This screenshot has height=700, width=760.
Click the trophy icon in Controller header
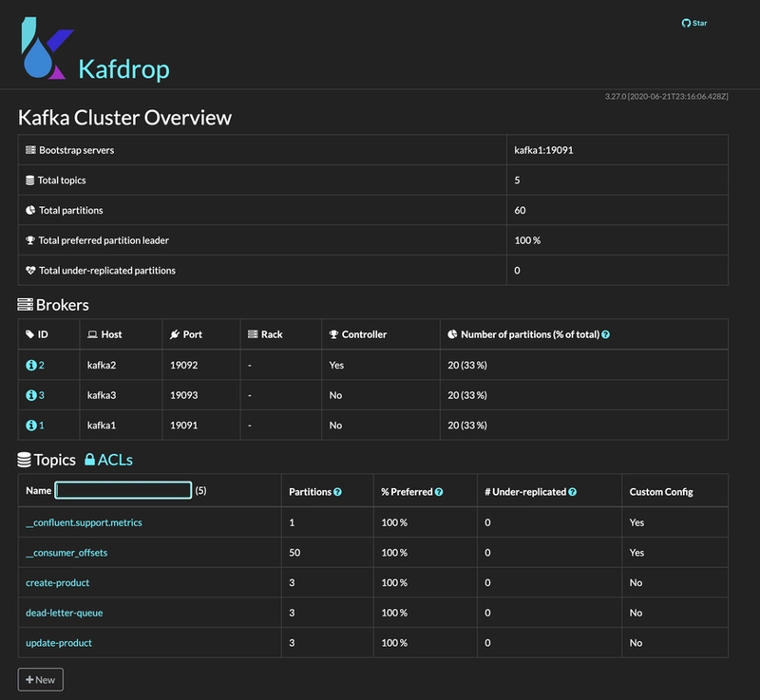coord(333,334)
